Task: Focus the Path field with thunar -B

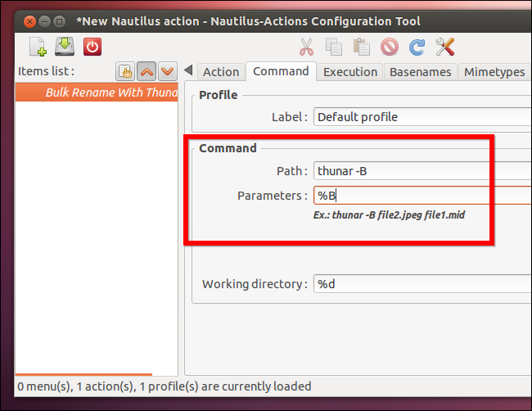Action: point(422,171)
